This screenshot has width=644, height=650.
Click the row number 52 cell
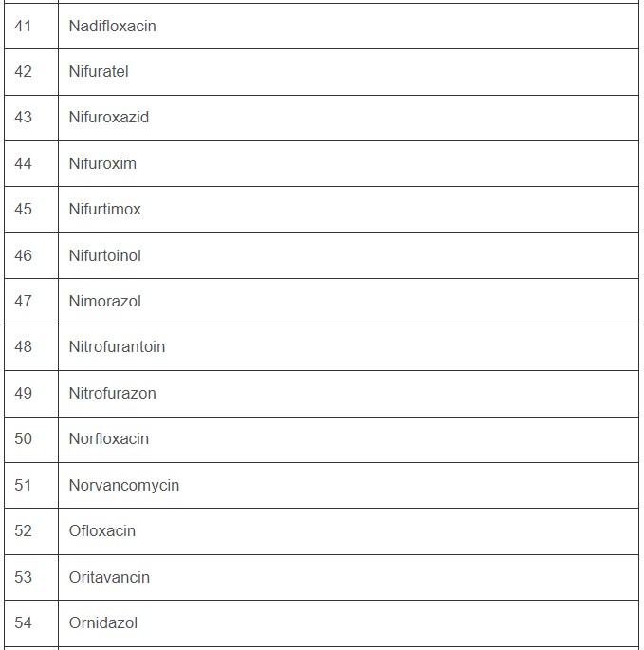[x=24, y=530]
